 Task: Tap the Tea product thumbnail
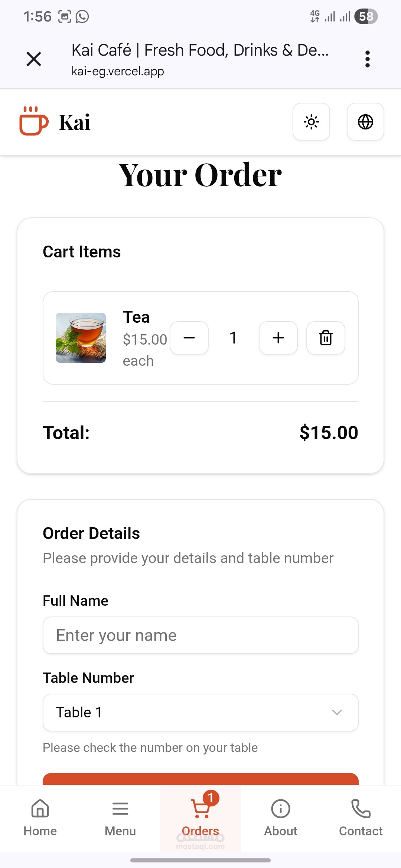[x=81, y=338]
